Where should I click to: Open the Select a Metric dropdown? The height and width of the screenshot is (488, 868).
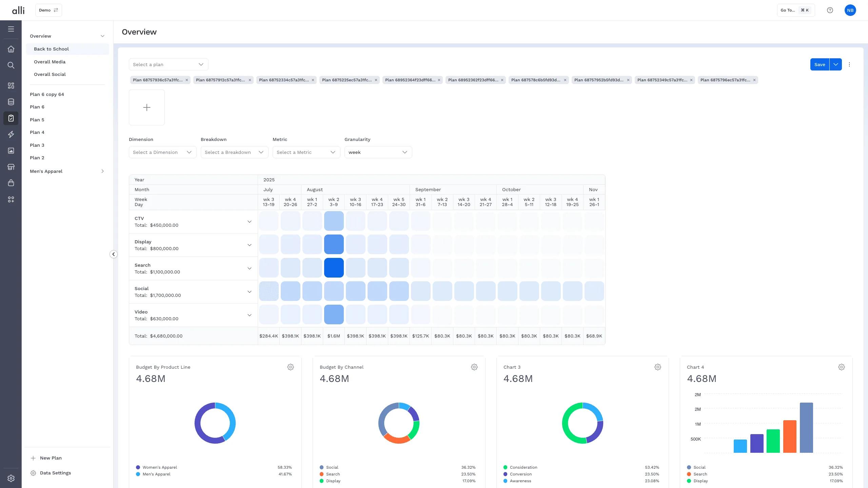click(x=307, y=152)
